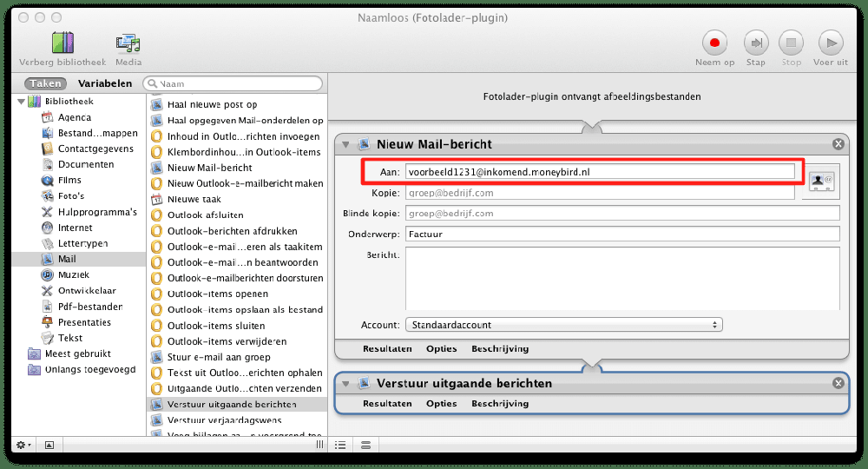Image resolution: width=868 pixels, height=469 pixels.
Task: Select the Mail category
Action: [79, 259]
